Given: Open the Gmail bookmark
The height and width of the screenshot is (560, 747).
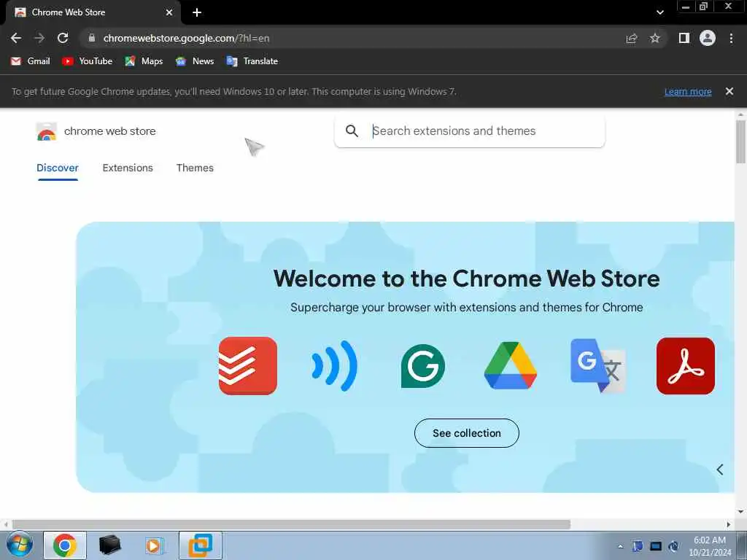Looking at the screenshot, I should click(x=31, y=61).
